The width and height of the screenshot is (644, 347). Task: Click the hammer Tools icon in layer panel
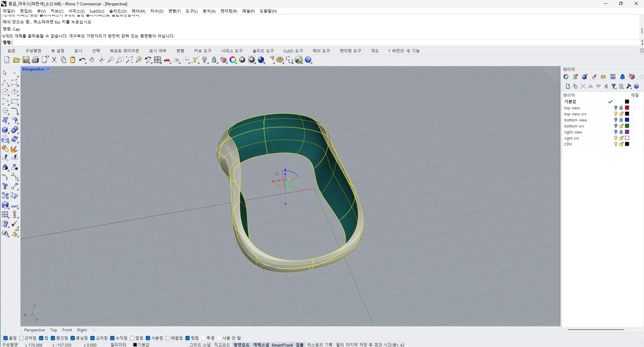pos(629,86)
